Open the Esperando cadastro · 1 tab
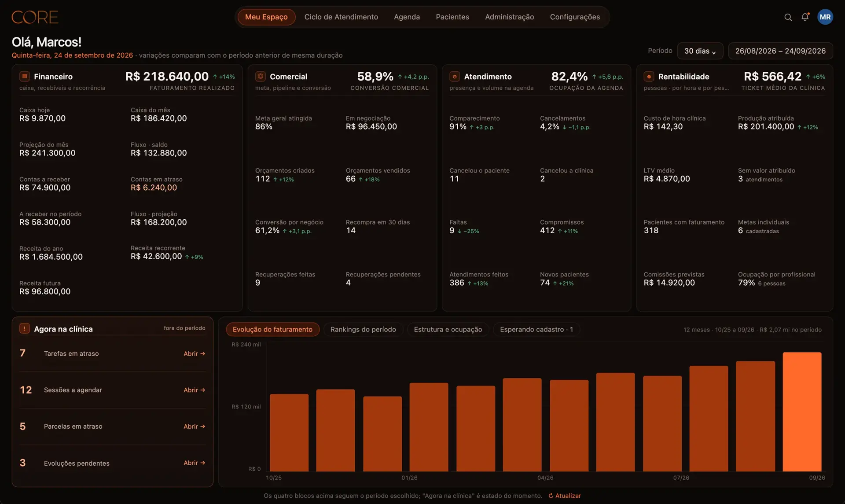The width and height of the screenshot is (845, 504). [x=536, y=329]
